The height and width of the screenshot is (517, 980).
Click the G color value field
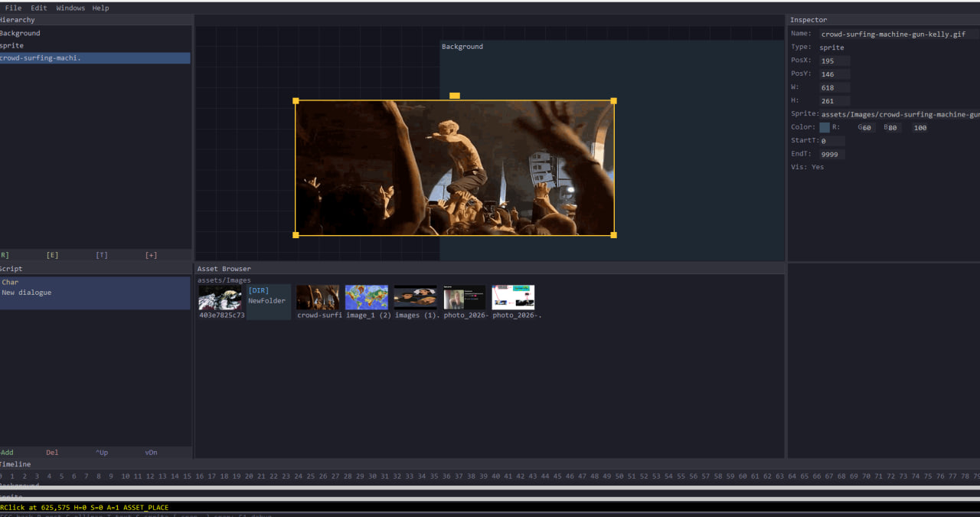pos(867,128)
